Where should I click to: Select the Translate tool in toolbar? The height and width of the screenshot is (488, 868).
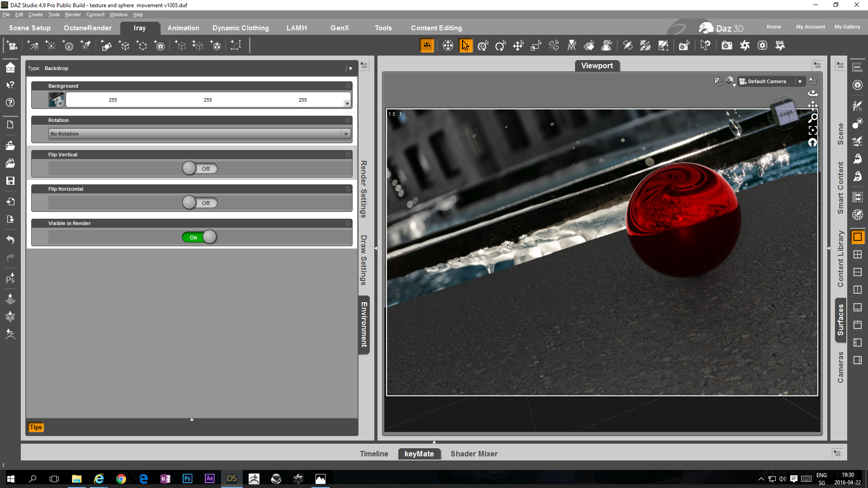(x=518, y=46)
